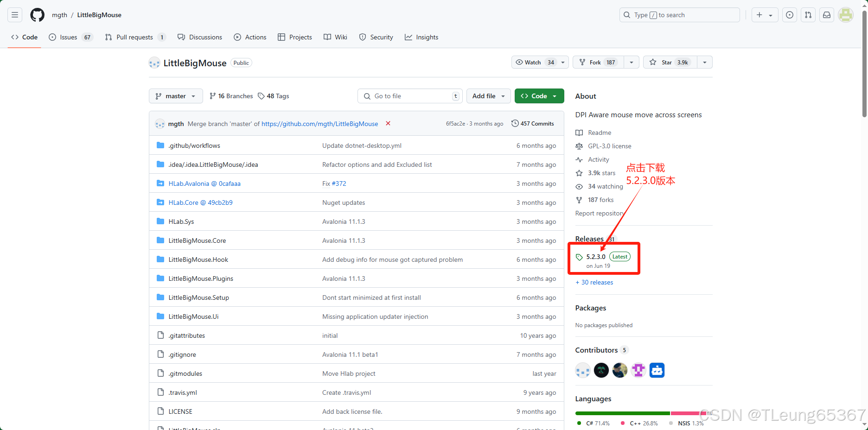The width and height of the screenshot is (868, 430).
Task: Open the HLab.Avalonia submodule link
Action: (204, 183)
